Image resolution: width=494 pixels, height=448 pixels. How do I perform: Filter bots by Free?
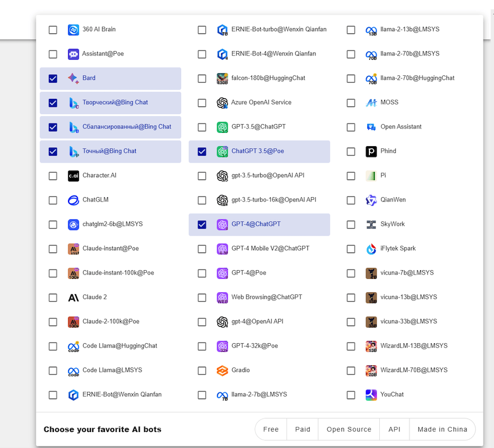coord(271,429)
